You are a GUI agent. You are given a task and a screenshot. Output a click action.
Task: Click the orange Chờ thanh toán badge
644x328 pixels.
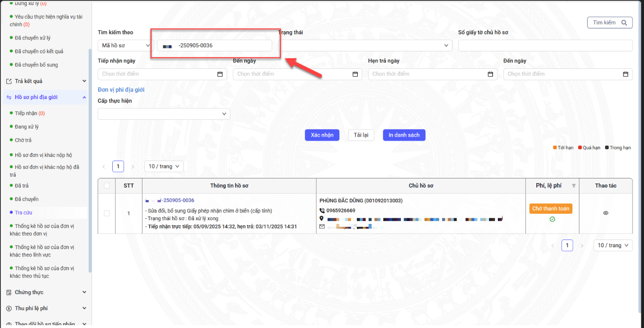[551, 209]
